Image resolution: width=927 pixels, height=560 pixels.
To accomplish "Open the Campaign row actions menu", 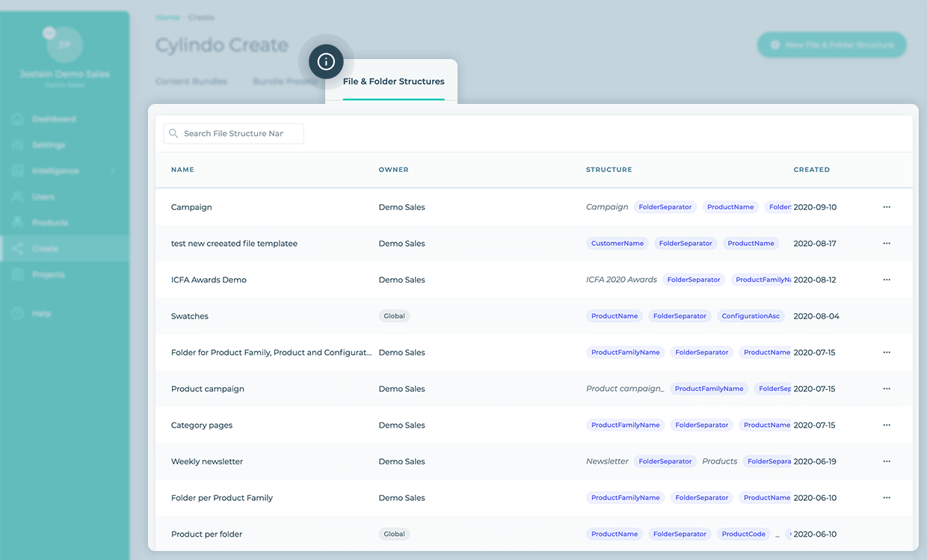I will point(887,206).
